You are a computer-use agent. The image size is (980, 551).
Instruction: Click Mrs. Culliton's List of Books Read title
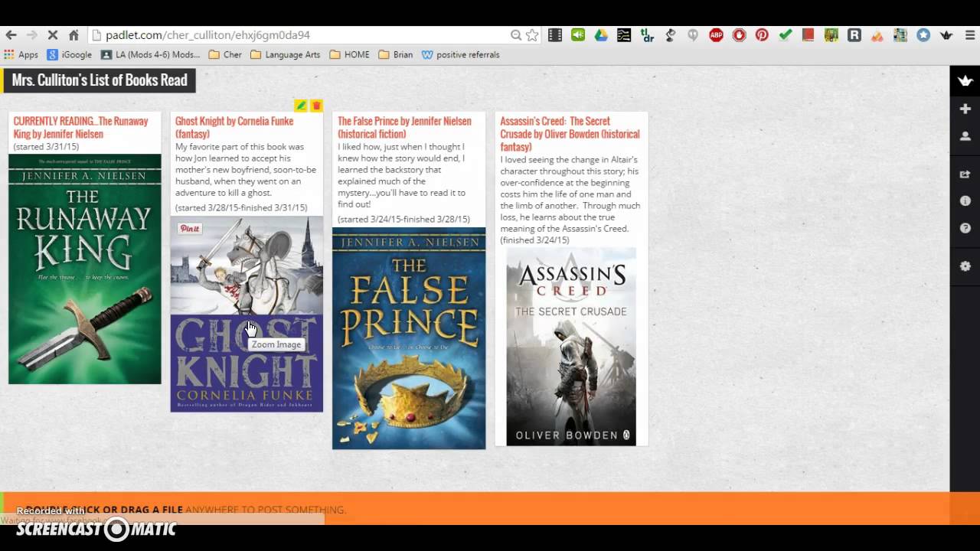(99, 80)
